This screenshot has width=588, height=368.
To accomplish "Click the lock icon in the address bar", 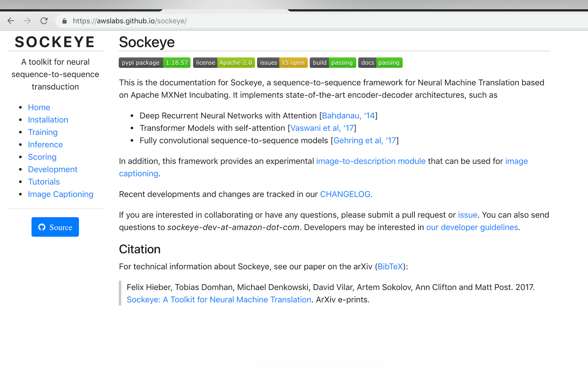I will (x=64, y=21).
